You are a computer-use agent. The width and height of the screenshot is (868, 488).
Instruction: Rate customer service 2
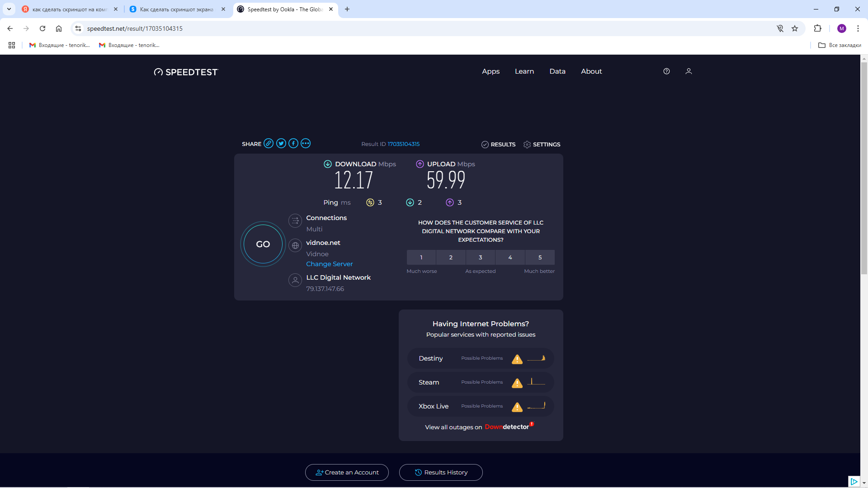[451, 257]
